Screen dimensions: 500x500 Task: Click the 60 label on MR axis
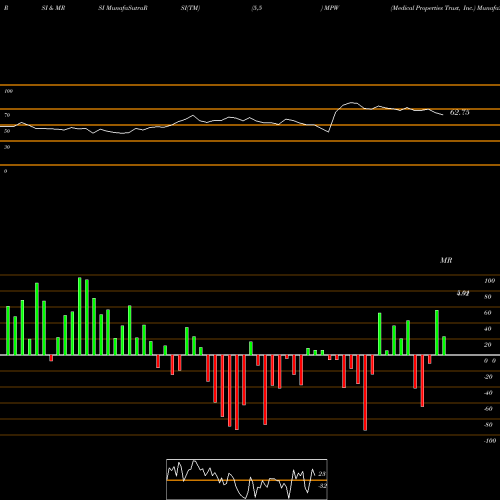pos(488,313)
